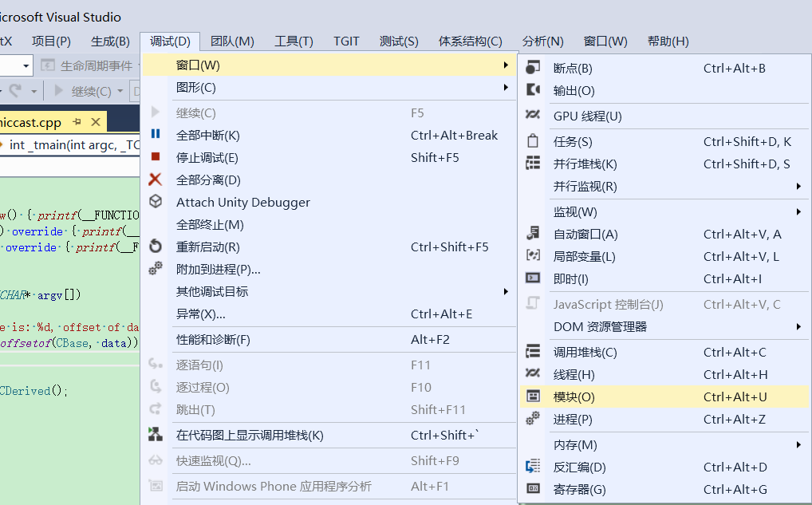This screenshot has height=505, width=812.
Task: Select 性能和诊断(F) menu item
Action: pos(329,340)
